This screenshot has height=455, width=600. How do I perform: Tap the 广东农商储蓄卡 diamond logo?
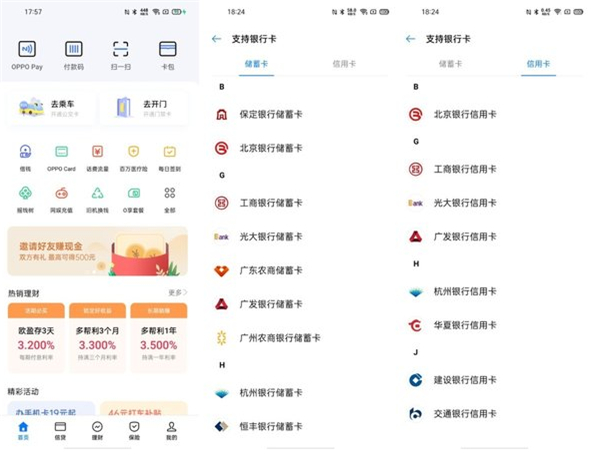pyautogui.click(x=222, y=271)
